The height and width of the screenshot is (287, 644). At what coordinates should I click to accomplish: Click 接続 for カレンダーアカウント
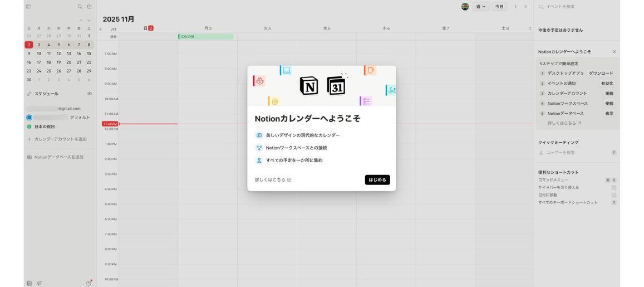click(x=609, y=93)
